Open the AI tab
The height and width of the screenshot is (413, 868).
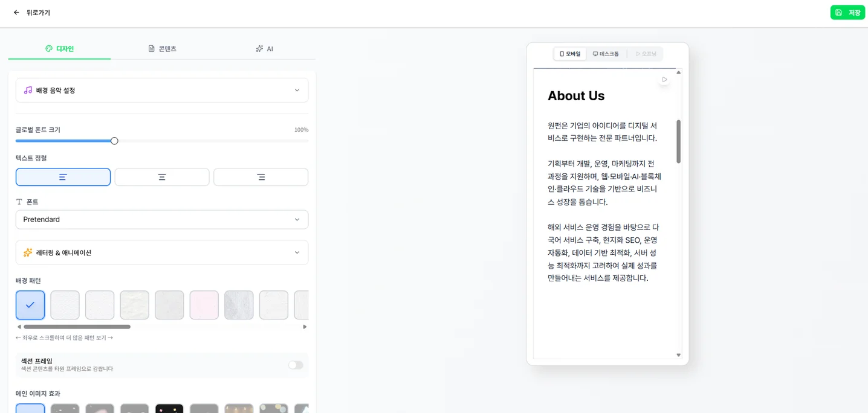(264, 49)
